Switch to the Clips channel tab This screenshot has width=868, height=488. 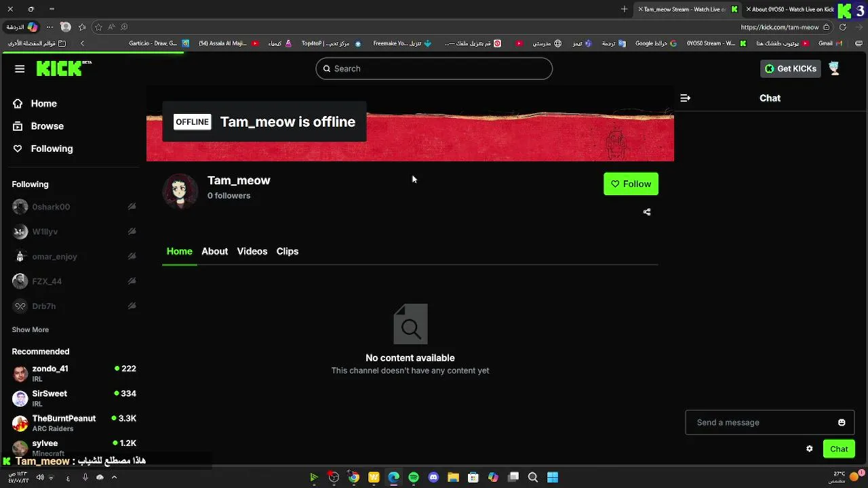(x=288, y=251)
